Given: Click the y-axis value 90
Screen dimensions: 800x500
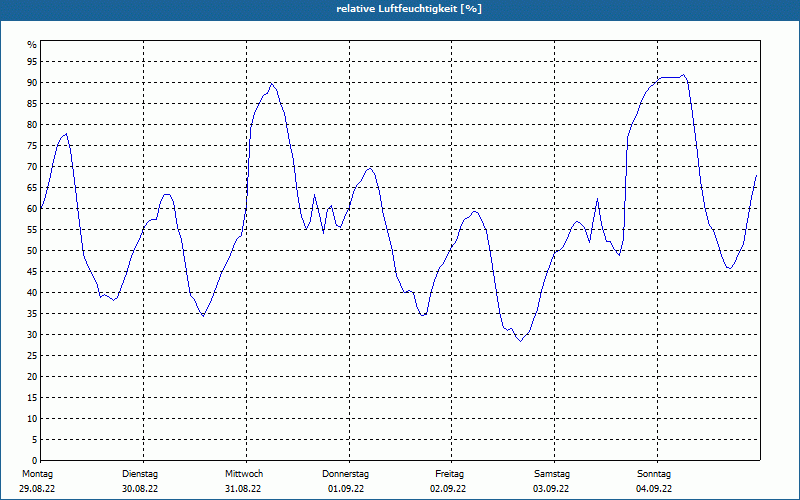Looking at the screenshot, I should coord(32,83).
